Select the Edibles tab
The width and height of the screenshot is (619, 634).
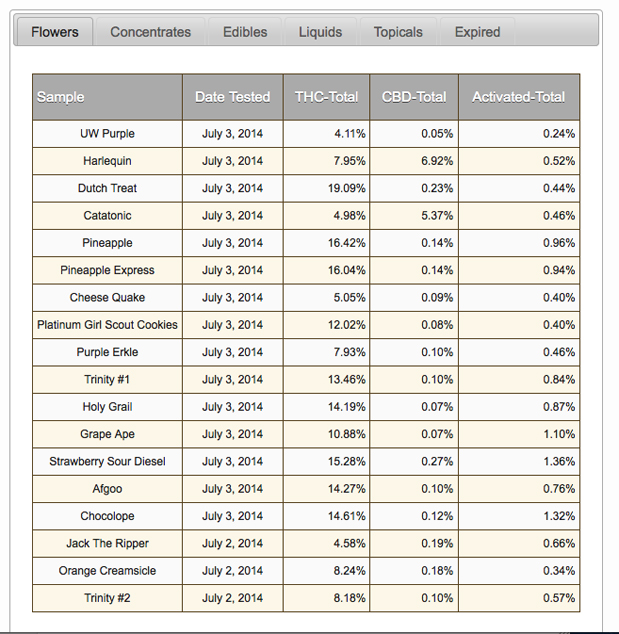245,32
